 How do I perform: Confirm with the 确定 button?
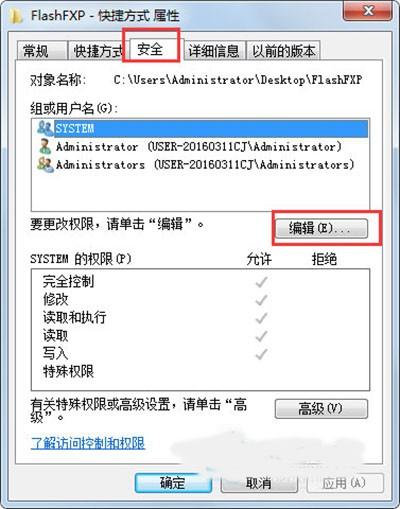pyautogui.click(x=173, y=483)
